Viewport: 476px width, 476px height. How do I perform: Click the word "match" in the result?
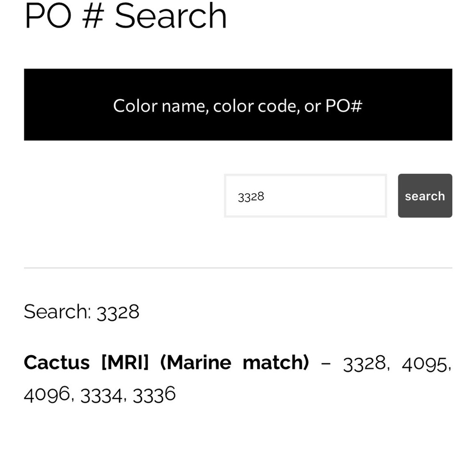(x=276, y=363)
